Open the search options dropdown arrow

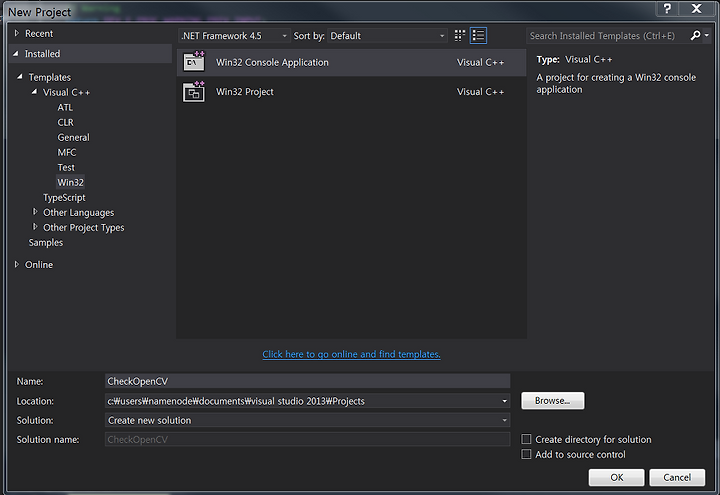pos(707,35)
